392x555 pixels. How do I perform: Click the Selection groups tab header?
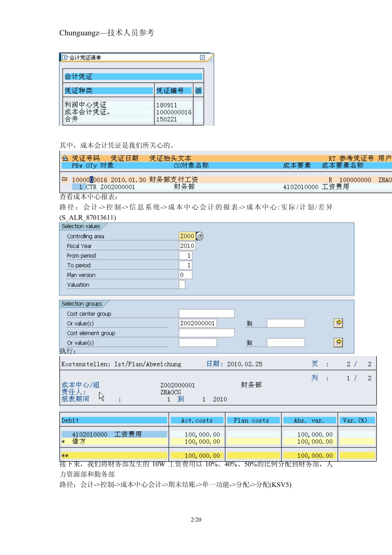pos(82,304)
